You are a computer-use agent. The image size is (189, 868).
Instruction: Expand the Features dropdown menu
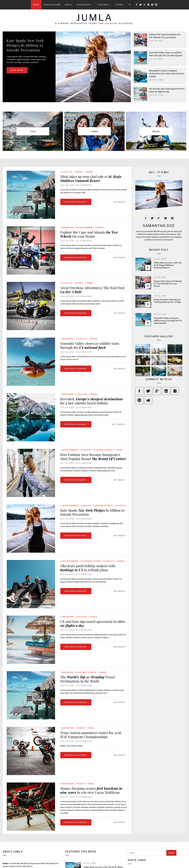click(104, 5)
